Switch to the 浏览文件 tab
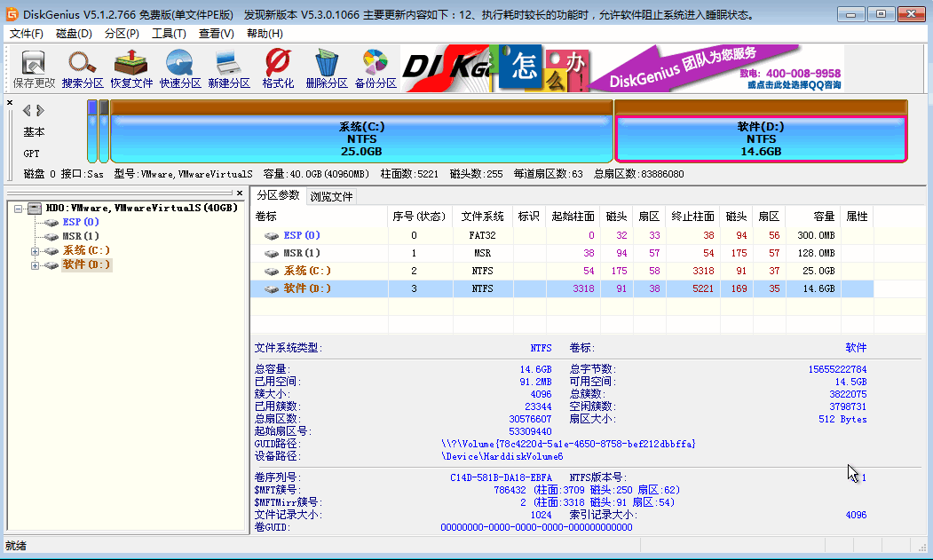 click(330, 194)
